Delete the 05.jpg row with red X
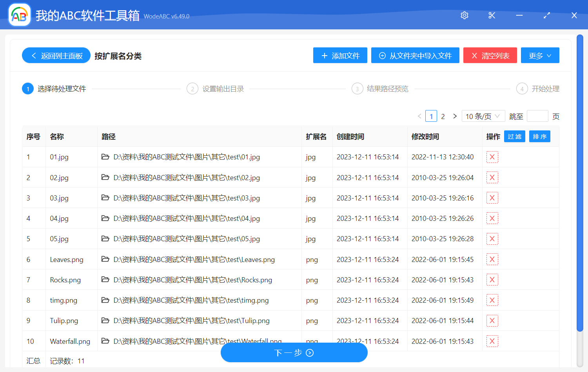Image resolution: width=588 pixels, height=372 pixels. (492, 239)
